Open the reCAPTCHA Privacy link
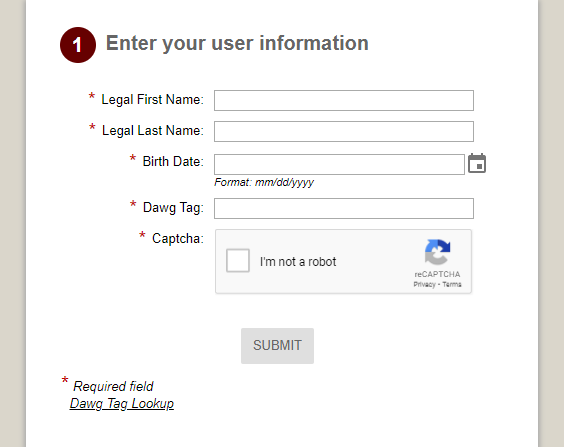The height and width of the screenshot is (447, 564). tap(424, 284)
